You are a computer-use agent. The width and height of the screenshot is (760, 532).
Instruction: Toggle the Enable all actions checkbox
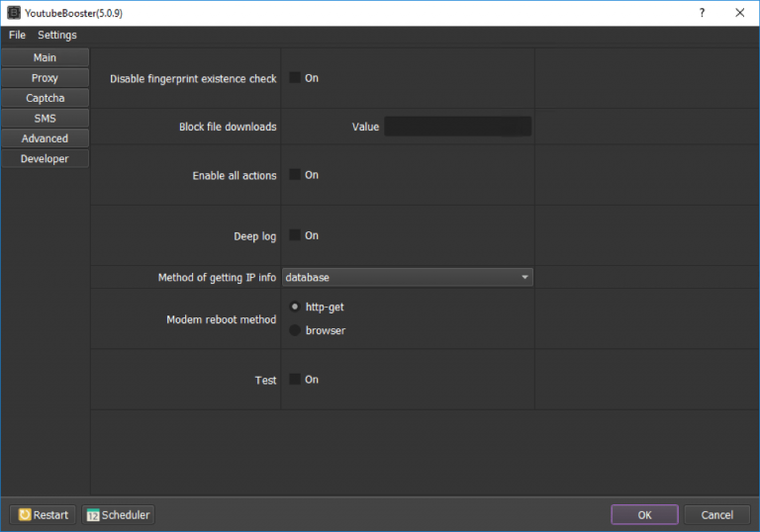coord(295,174)
